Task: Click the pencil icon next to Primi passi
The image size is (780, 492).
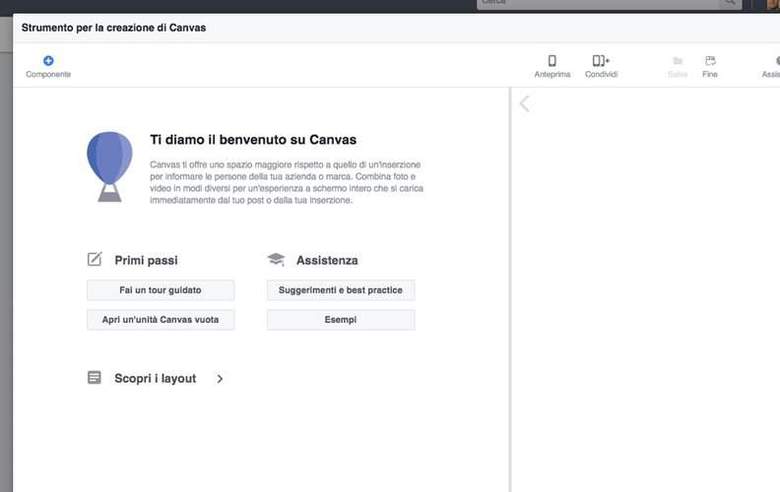Action: pyautogui.click(x=95, y=259)
